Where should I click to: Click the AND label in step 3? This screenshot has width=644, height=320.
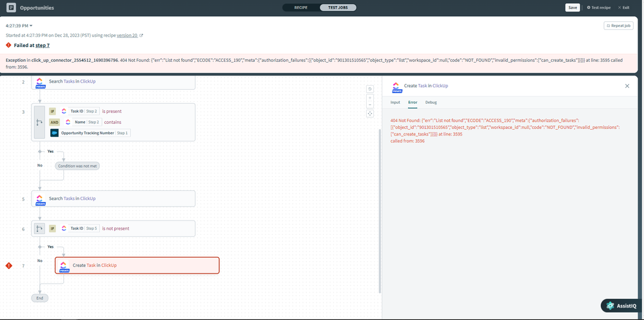(x=54, y=122)
